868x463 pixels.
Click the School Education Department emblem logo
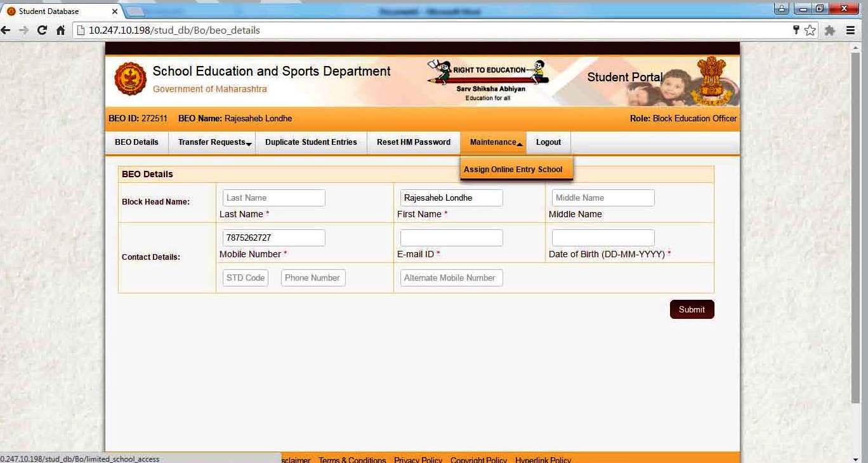(129, 79)
